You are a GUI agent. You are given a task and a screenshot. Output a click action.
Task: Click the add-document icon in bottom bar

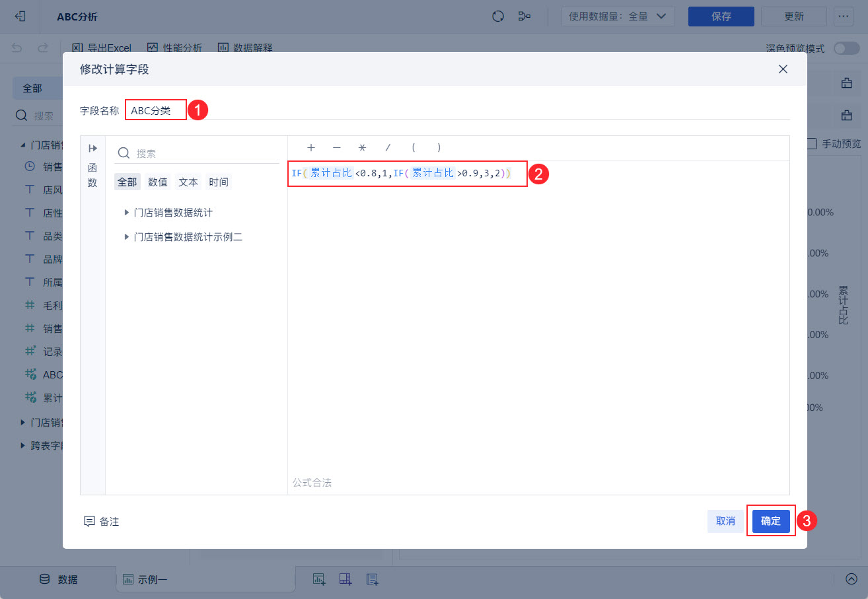click(373, 579)
